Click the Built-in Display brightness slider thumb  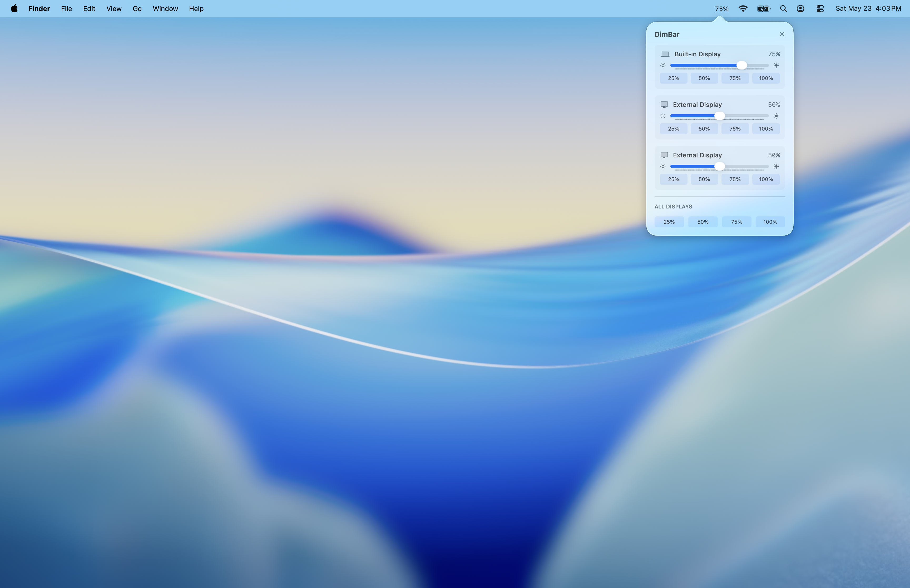coord(741,65)
